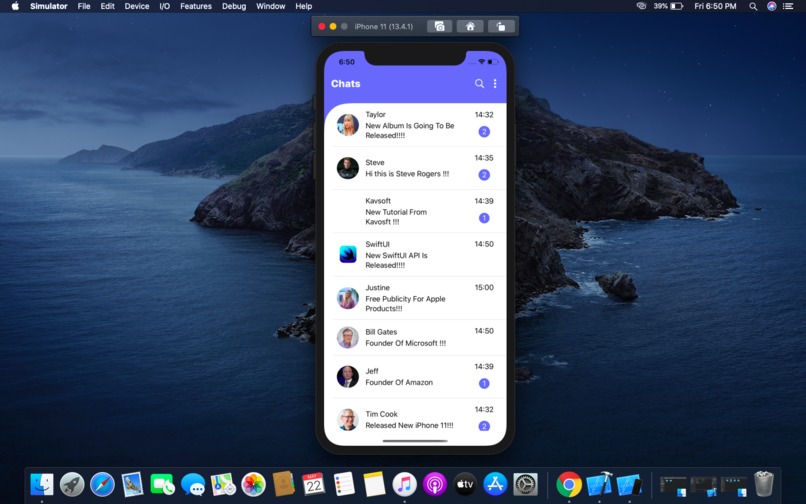Click the simulator rotate device button
Screen dimensions: 806x504
tap(501, 26)
